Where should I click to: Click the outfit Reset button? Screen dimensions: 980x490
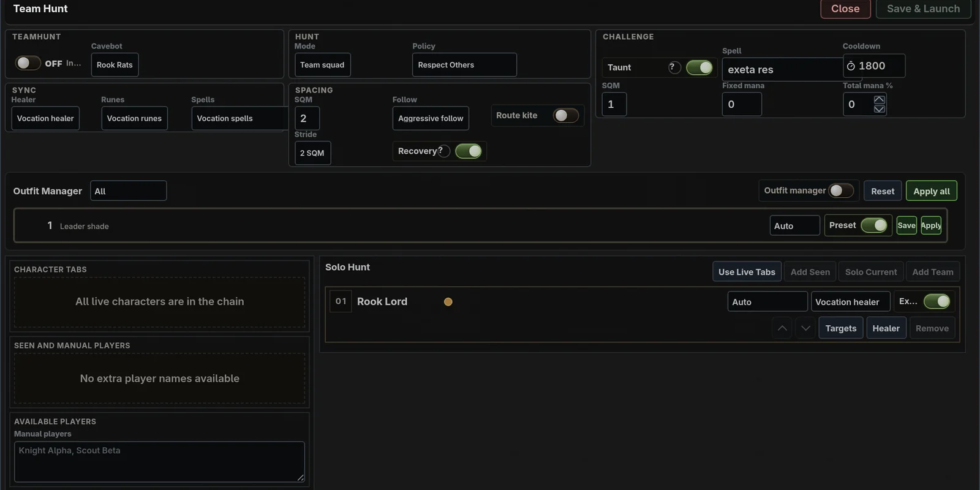point(883,191)
